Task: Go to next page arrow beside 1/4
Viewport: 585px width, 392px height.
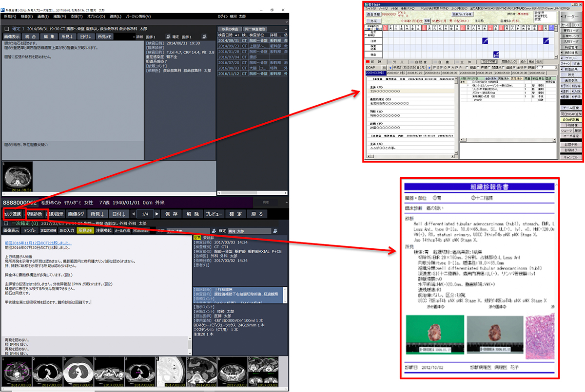Action: point(156,214)
